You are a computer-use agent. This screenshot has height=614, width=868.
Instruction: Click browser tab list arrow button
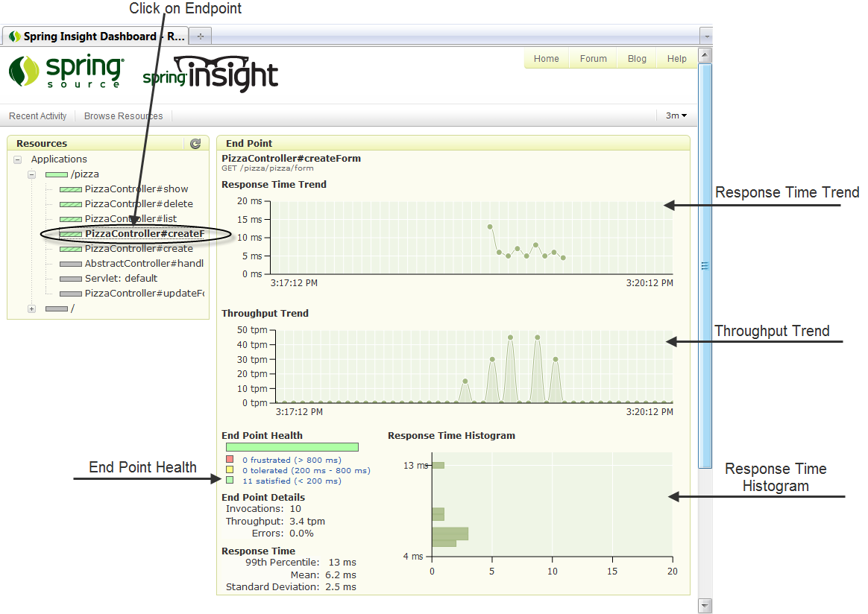pos(705,37)
